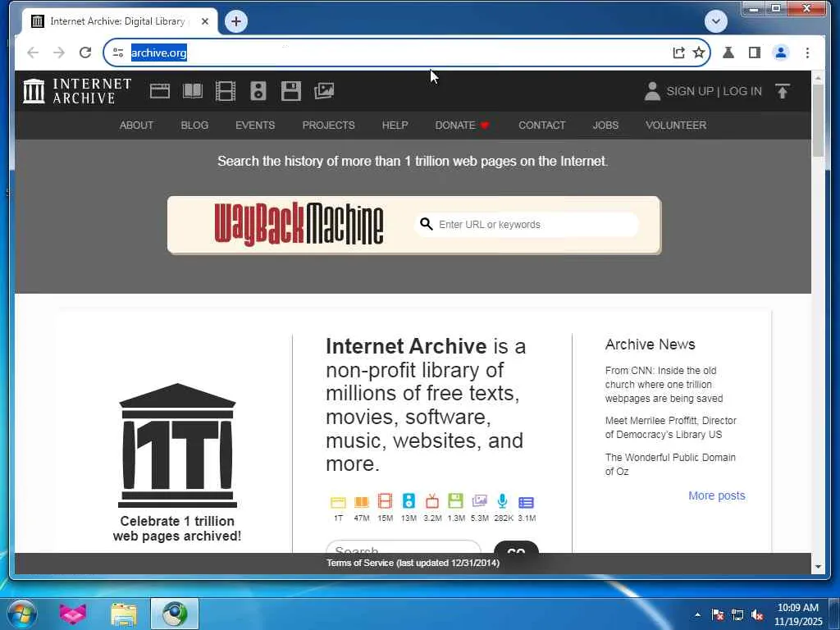Viewport: 840px width, 630px height.
Task: Open the CONTACT menu item
Action: (541, 125)
